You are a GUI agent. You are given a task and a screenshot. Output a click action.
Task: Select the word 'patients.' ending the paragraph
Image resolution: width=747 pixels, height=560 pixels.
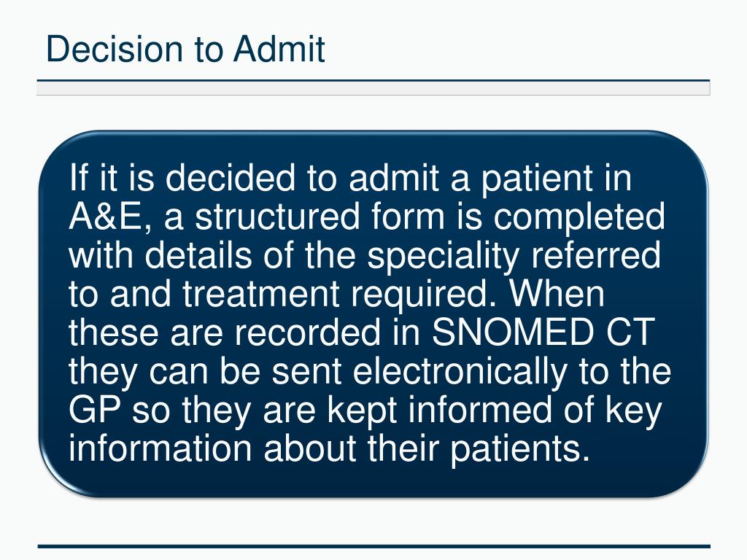tap(520, 450)
